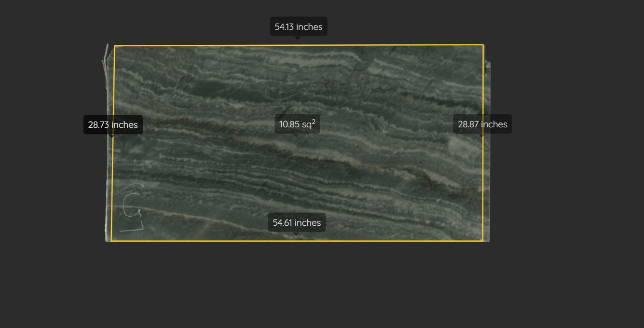Viewport: 644px width, 328px height.
Task: Select the 28.87 inches right side label
Action: point(482,124)
